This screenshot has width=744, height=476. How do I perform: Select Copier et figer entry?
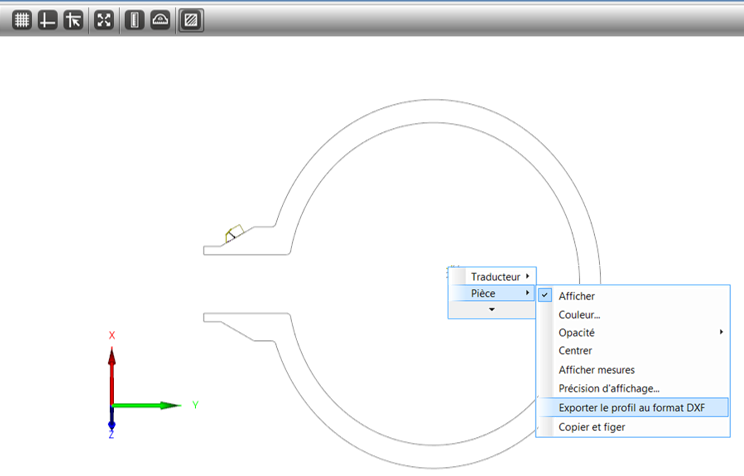(633, 427)
